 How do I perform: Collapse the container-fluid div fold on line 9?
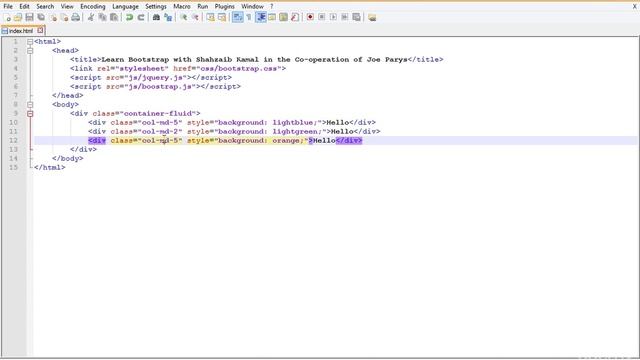[30, 113]
